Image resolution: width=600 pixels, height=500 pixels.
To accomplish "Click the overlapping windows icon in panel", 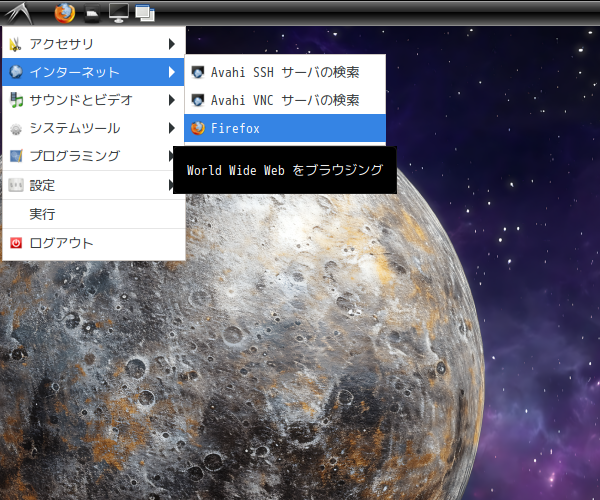I will pyautogui.click(x=145, y=13).
